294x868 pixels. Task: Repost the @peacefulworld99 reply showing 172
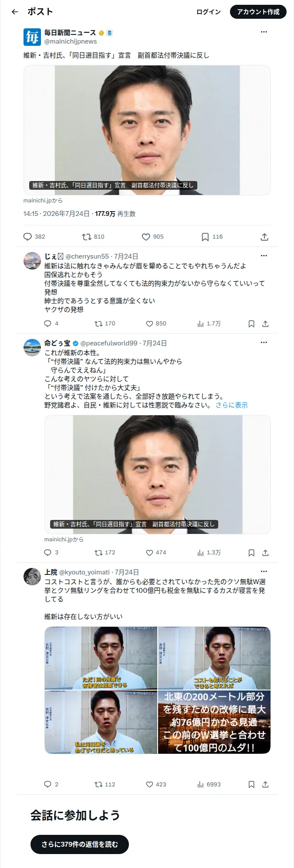(x=98, y=553)
